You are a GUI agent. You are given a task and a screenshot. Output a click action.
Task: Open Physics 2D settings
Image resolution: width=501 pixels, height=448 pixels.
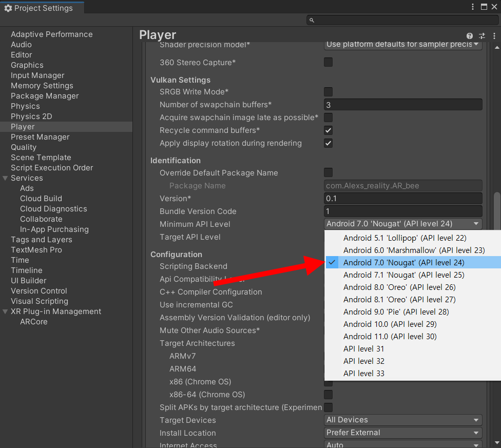tap(31, 116)
